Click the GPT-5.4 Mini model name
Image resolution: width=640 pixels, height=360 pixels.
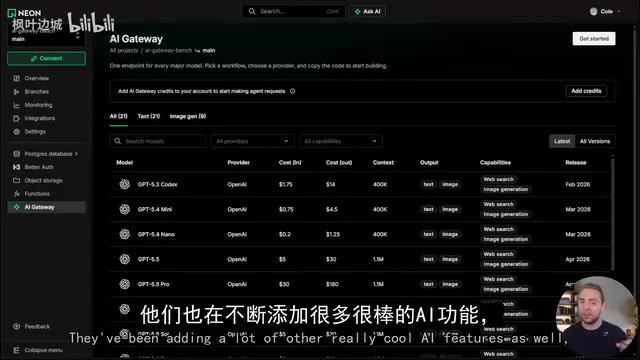tap(155, 209)
